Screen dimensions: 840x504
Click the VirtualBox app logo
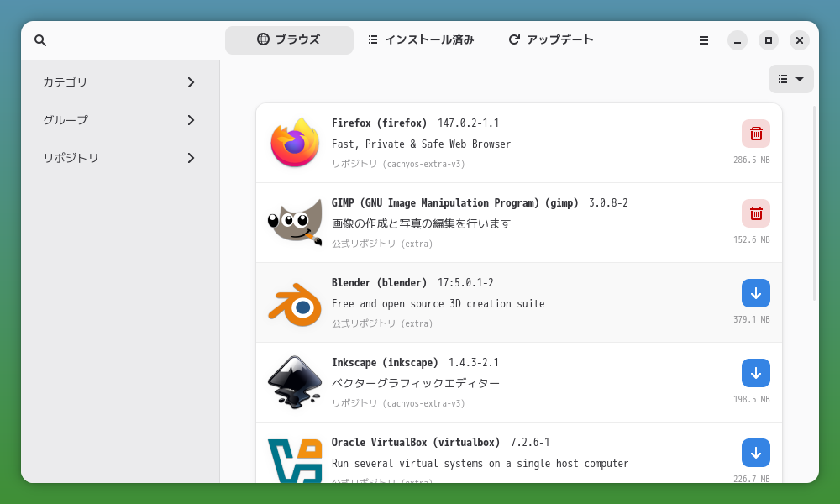coord(295,460)
